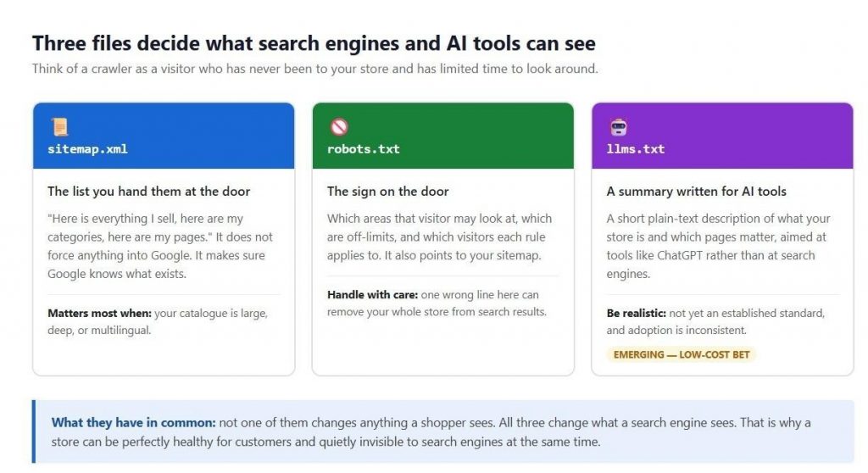Click the 'Be realistic:' label
The width and height of the screenshot is (868, 473).
(637, 314)
